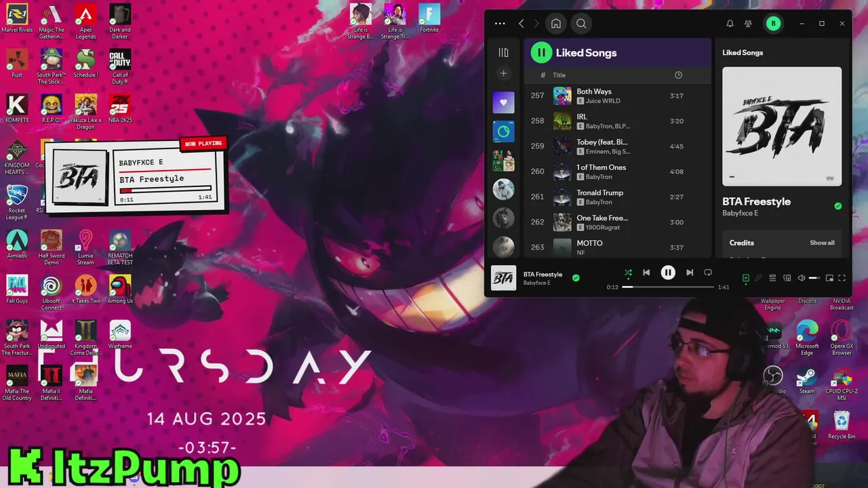Open Spotify notifications bell
Image resolution: width=868 pixels, height=488 pixels.
pos(730,23)
